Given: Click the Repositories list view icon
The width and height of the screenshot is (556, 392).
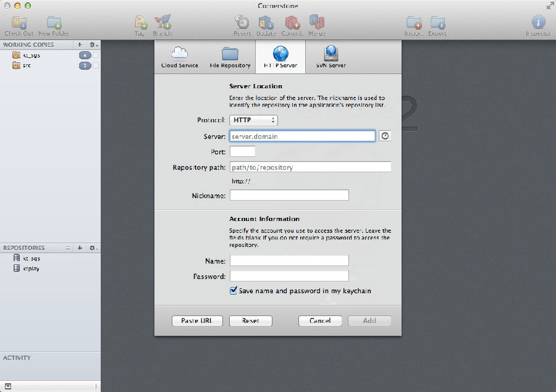Looking at the screenshot, I should (x=68, y=248).
